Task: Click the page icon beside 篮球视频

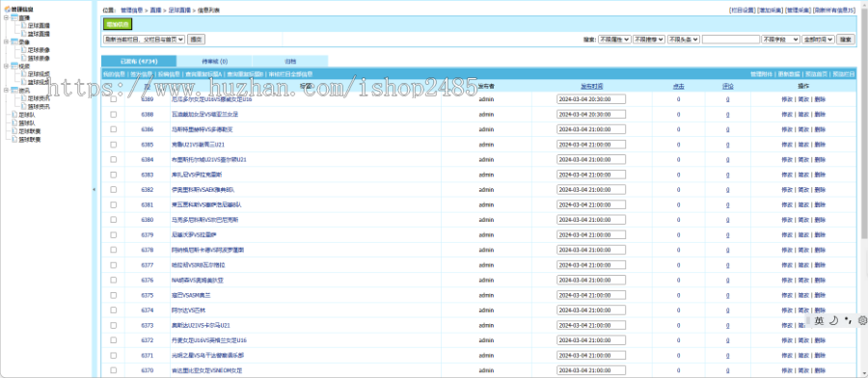Action: point(24,82)
